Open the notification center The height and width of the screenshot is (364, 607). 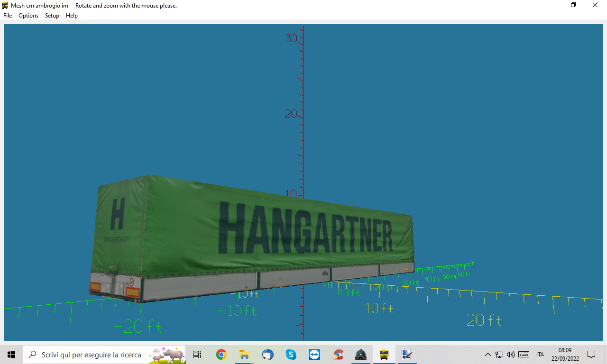pyautogui.click(x=591, y=355)
